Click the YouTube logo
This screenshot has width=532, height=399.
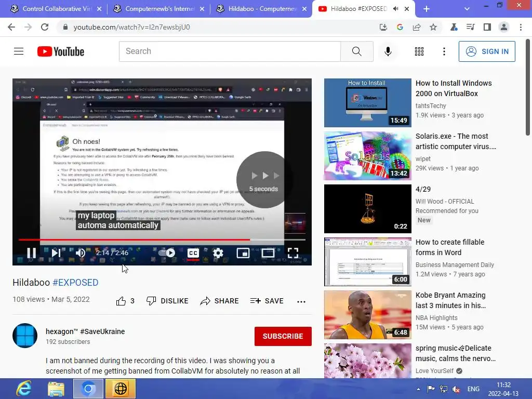(61, 51)
